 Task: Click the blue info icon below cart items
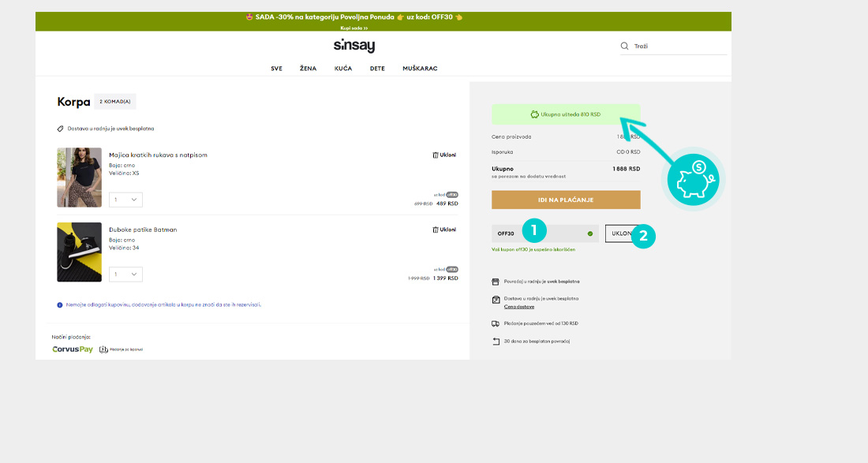point(60,304)
